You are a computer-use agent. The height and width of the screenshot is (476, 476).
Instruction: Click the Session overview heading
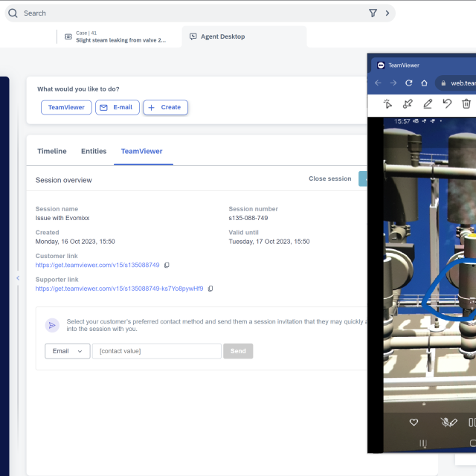click(x=63, y=180)
